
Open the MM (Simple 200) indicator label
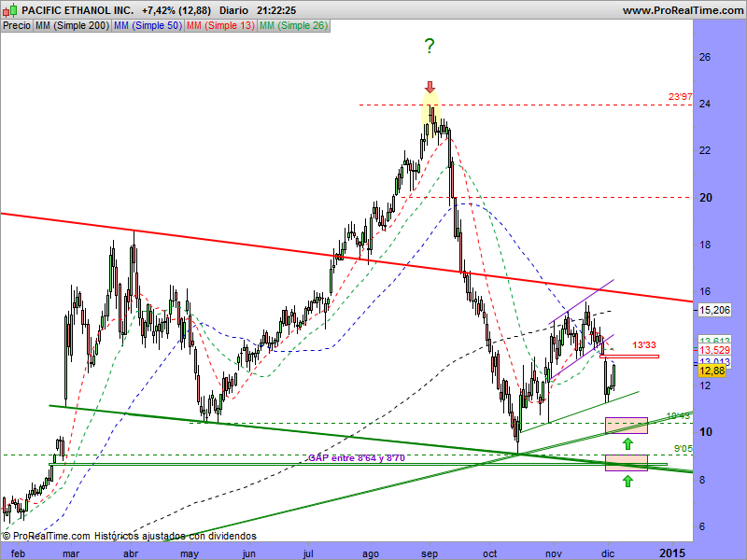(x=73, y=26)
